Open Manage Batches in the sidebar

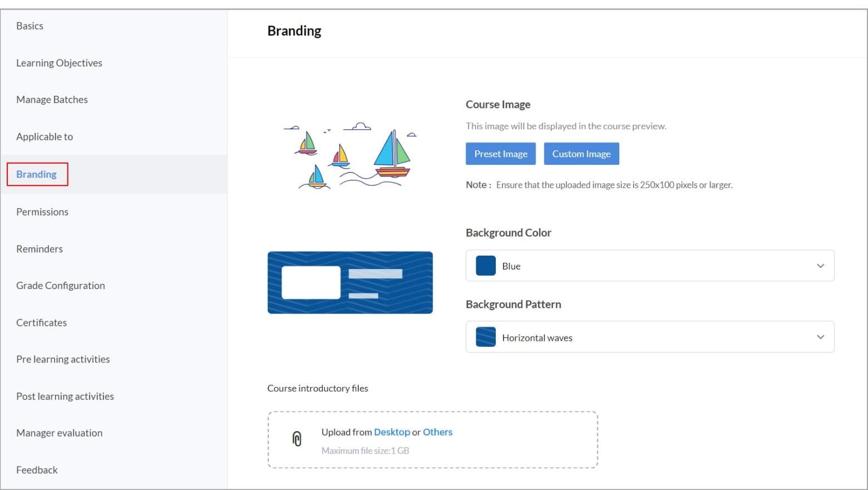(52, 100)
